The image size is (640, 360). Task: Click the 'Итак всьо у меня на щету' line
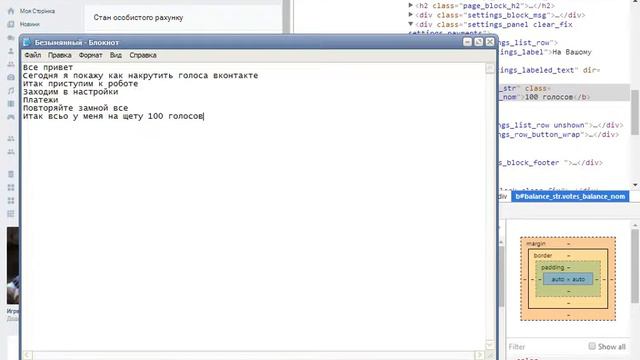113,116
